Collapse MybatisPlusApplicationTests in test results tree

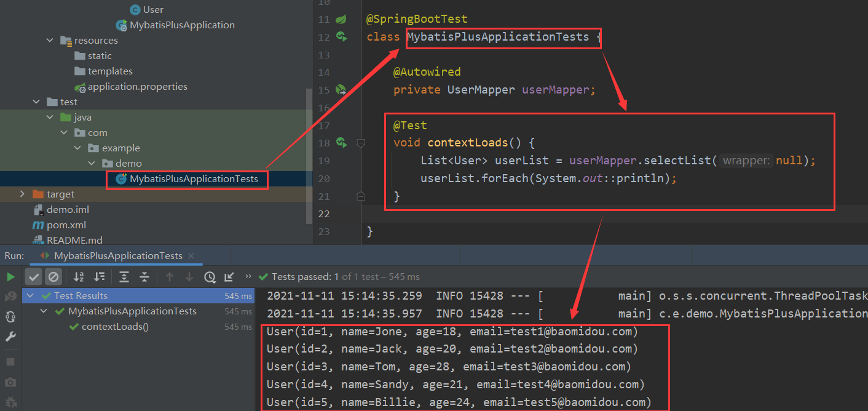[x=44, y=311]
